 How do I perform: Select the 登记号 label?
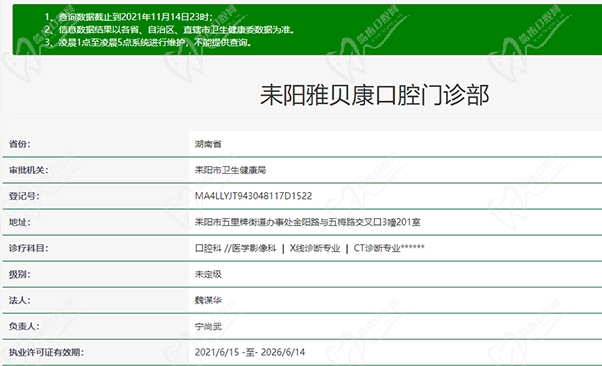24,196
